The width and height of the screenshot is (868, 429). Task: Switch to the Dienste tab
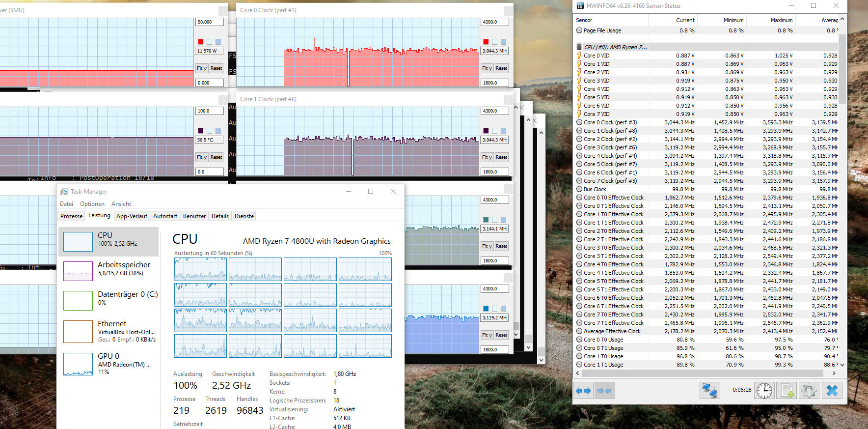244,216
